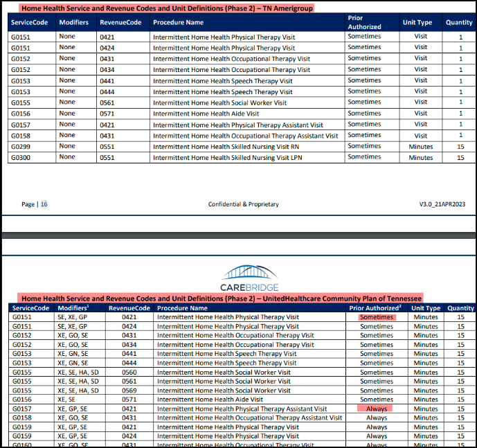Click revenue code 0560 in UnitedHealthcare table
Viewport: 477px width, 448px height.
click(129, 372)
